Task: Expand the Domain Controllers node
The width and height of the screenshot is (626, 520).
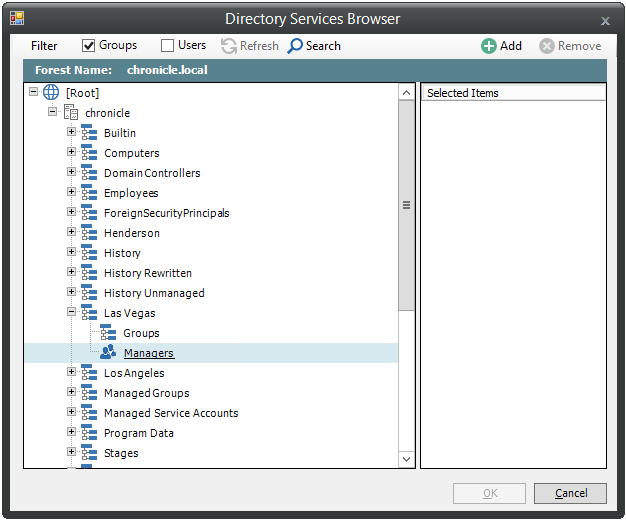Action: click(x=71, y=171)
